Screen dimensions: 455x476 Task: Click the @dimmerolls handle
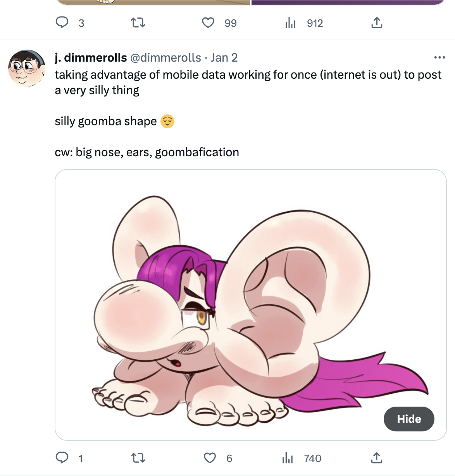(x=165, y=58)
